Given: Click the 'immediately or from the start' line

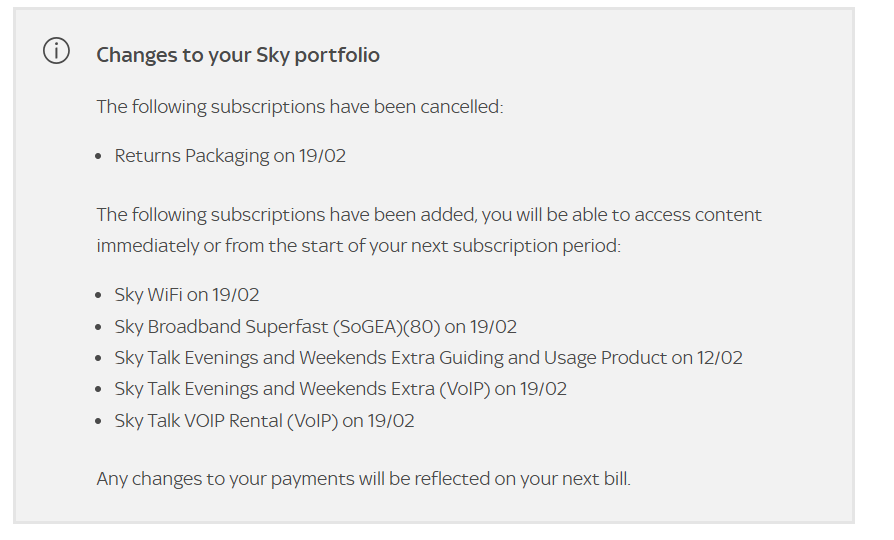Looking at the screenshot, I should (x=358, y=245).
